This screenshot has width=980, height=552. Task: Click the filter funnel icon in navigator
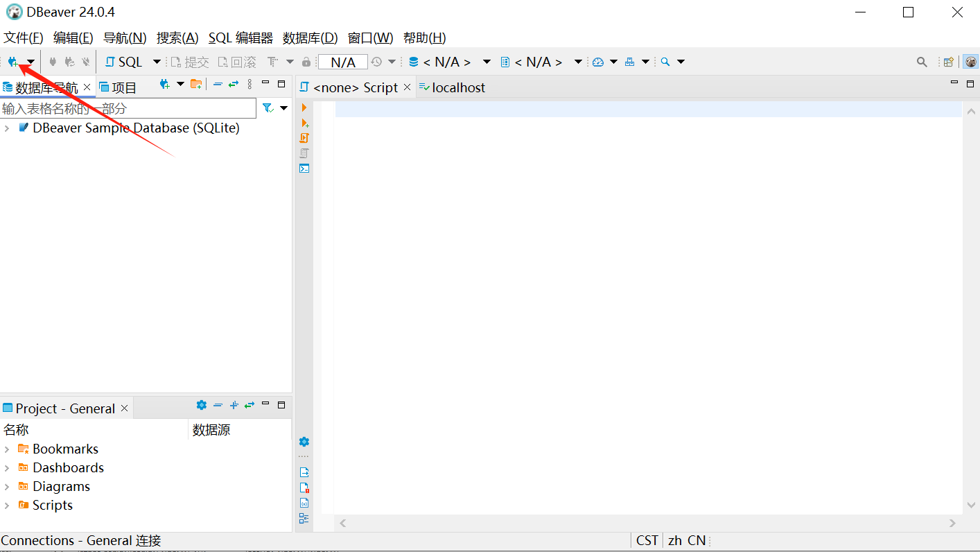268,108
